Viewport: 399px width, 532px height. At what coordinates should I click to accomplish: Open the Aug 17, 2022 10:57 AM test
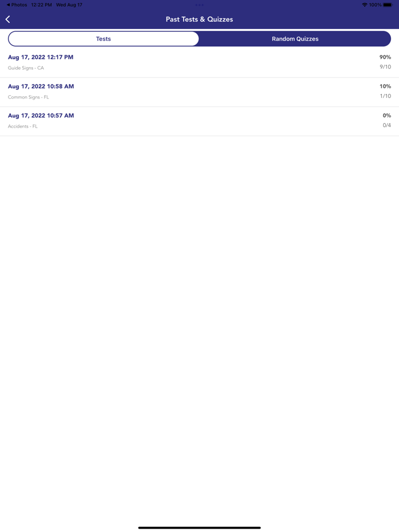pyautogui.click(x=40, y=115)
